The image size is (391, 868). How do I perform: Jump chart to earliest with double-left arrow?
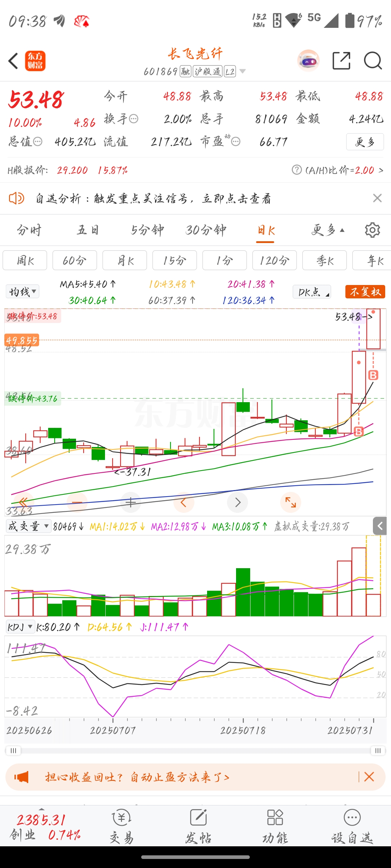[24, 502]
